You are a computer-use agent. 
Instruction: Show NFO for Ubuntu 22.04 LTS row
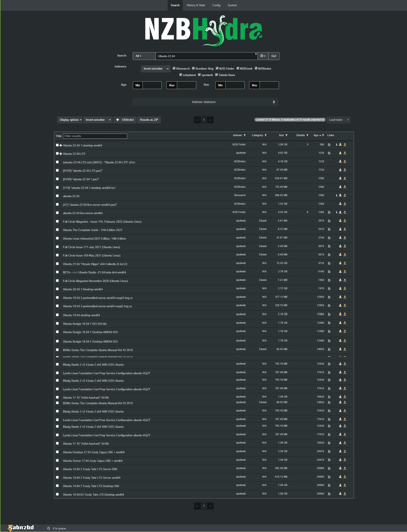(x=329, y=153)
